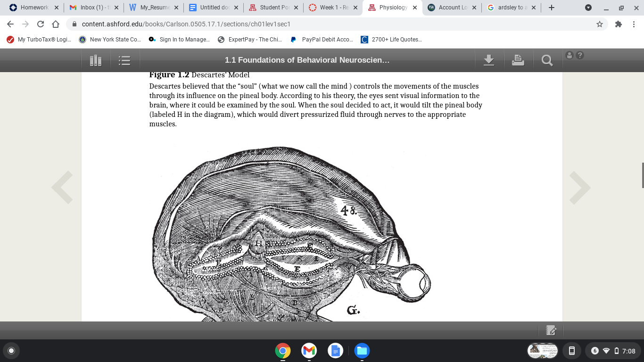View site information via the lock icon

click(74, 24)
